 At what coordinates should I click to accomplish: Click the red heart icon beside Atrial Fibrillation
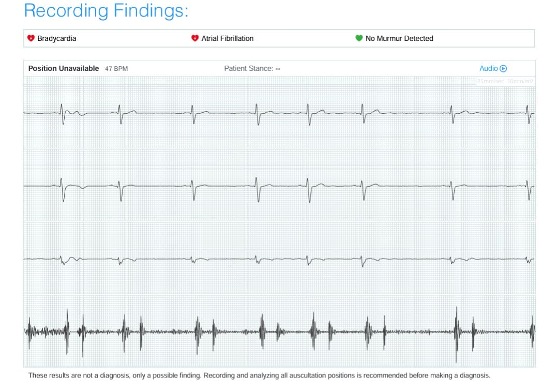click(x=194, y=38)
